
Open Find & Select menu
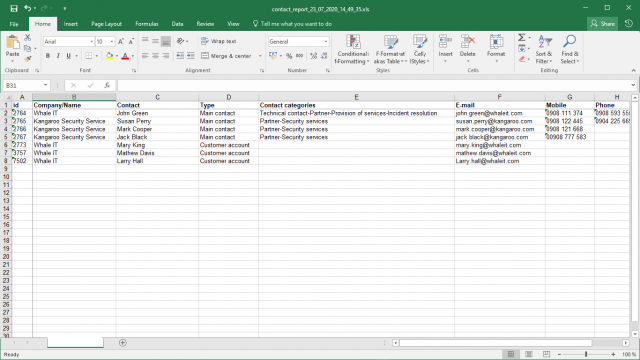(x=570, y=49)
